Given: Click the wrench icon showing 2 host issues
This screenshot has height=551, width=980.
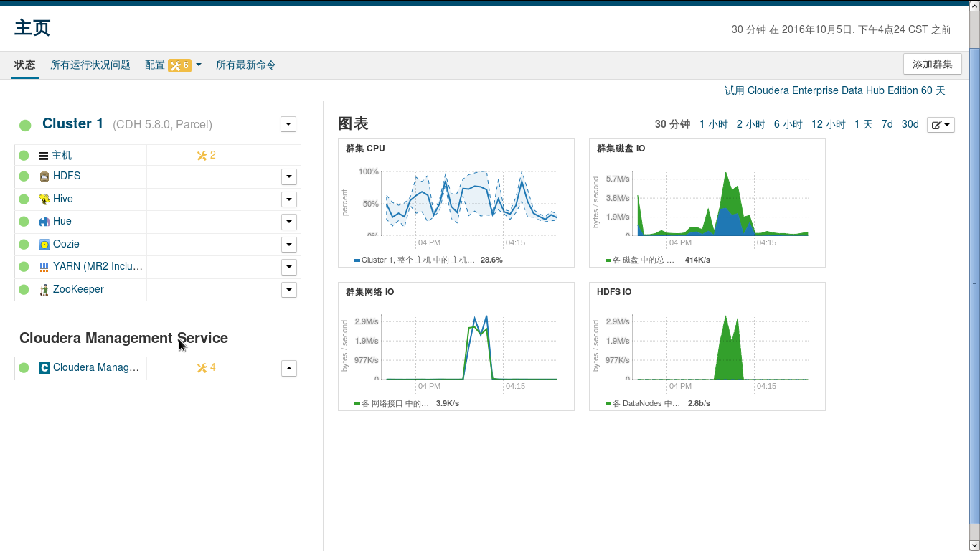Looking at the screenshot, I should pos(202,156).
